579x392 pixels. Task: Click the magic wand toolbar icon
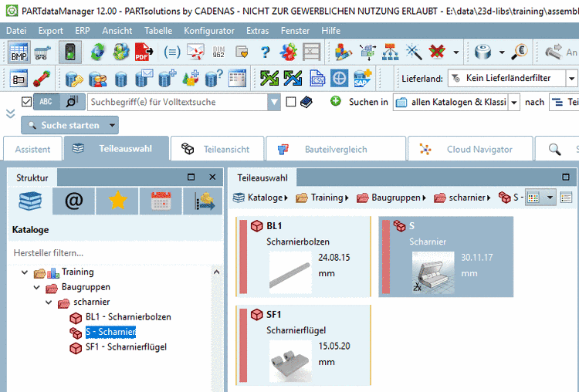pyautogui.click(x=414, y=52)
